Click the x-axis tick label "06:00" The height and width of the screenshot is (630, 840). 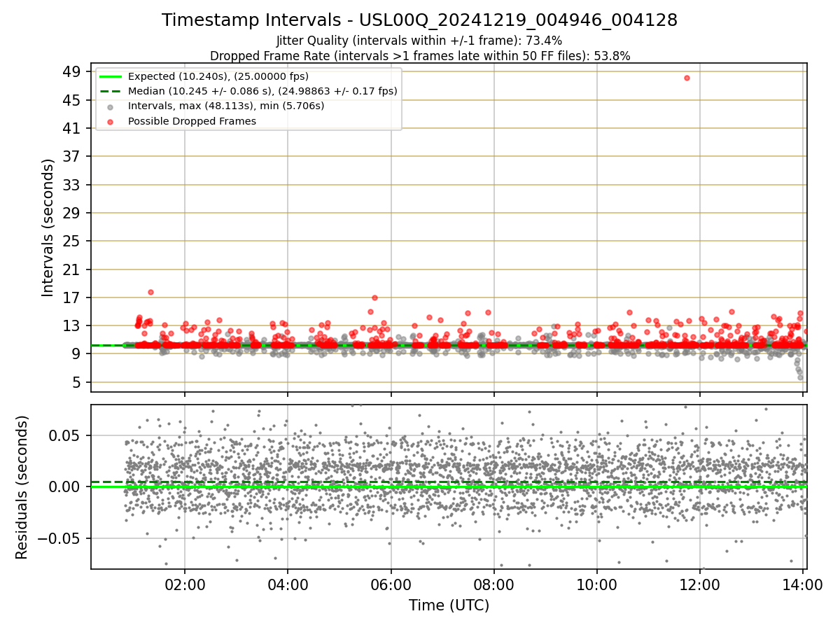tap(391, 584)
